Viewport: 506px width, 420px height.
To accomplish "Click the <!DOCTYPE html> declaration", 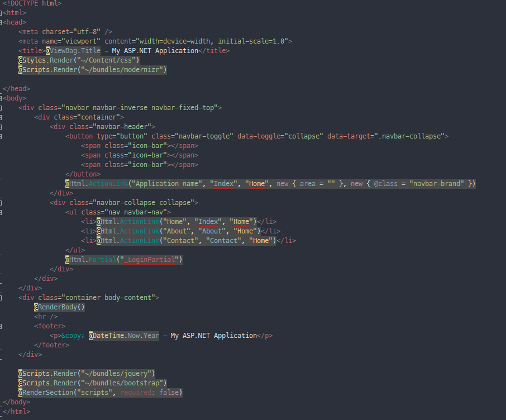I will click(32, 3).
